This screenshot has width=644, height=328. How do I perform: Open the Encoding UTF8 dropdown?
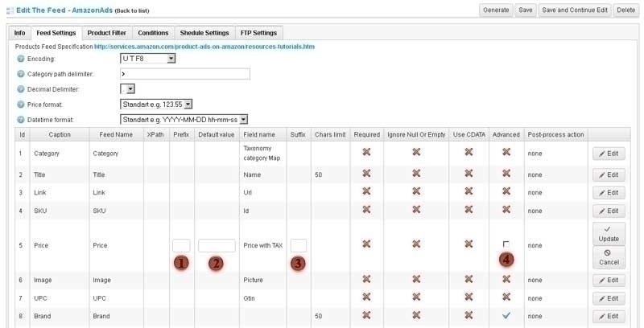(x=148, y=59)
